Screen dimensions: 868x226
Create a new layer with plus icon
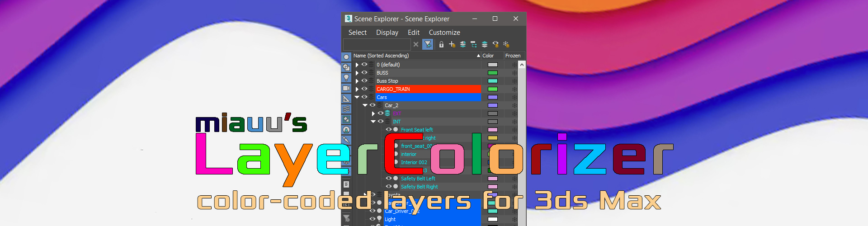(x=452, y=44)
